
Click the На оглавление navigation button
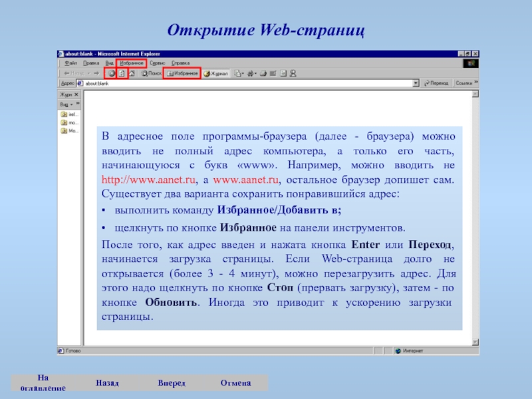pos(42,383)
